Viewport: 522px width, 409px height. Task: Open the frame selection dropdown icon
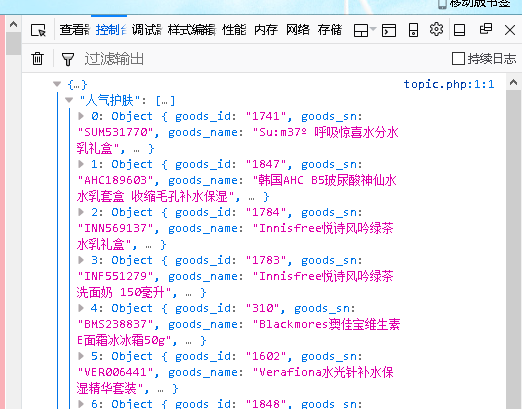coord(364,30)
